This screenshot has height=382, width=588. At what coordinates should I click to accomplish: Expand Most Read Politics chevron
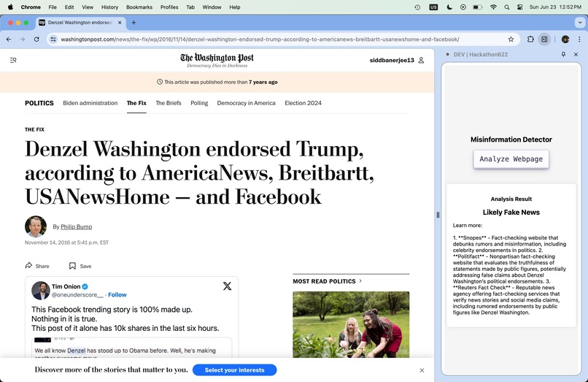tap(360, 280)
